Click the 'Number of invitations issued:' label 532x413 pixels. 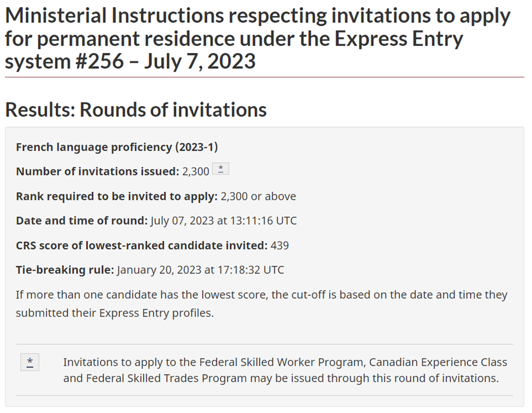97,171
